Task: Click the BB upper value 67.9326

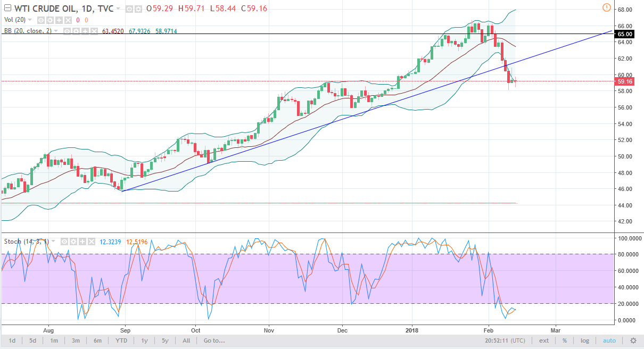Action: tap(139, 31)
